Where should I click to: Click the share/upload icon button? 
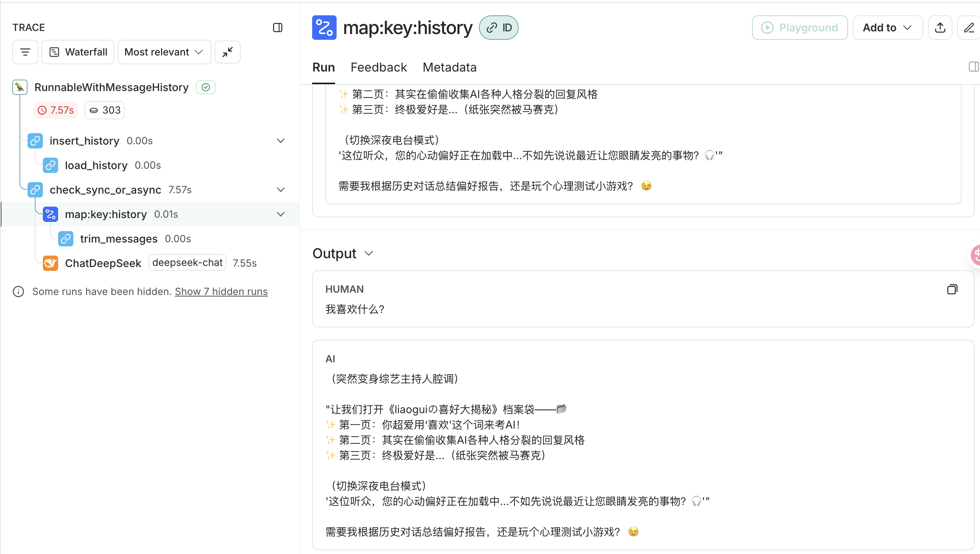[940, 28]
